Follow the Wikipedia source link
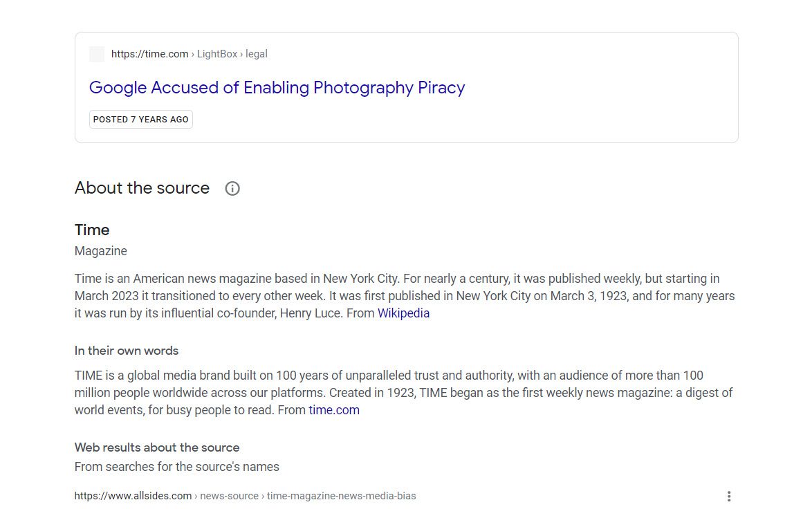This screenshot has width=812, height=509. point(403,313)
